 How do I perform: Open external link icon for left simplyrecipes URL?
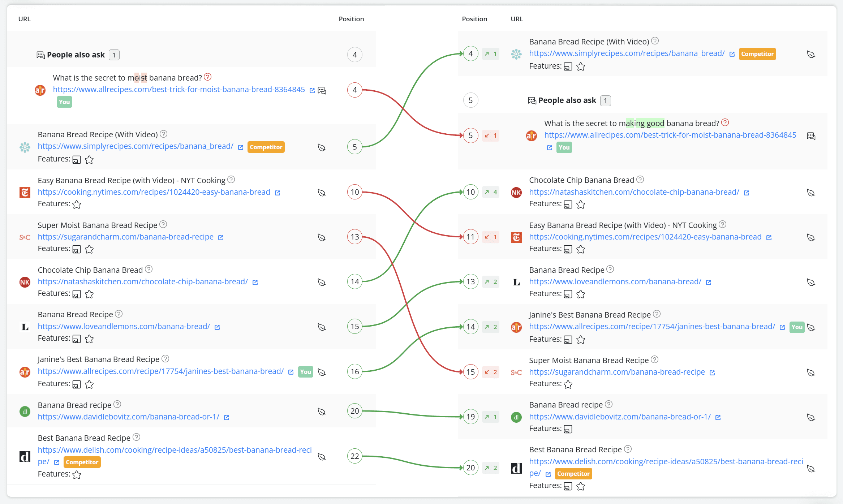241,147
